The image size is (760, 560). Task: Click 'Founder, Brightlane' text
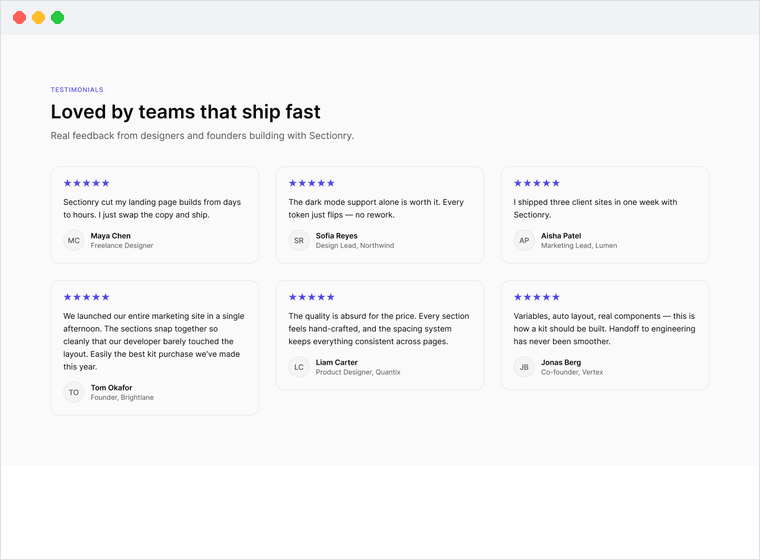point(122,398)
